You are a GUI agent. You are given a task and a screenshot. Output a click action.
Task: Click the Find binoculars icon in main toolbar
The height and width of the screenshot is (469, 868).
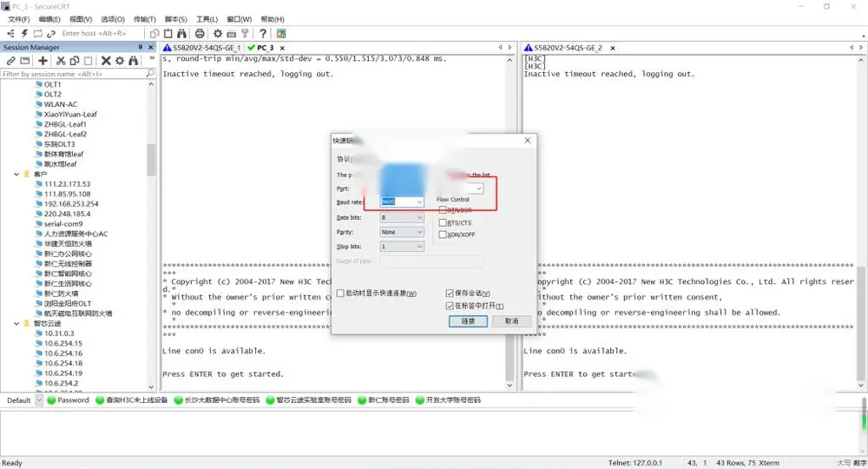pyautogui.click(x=181, y=33)
